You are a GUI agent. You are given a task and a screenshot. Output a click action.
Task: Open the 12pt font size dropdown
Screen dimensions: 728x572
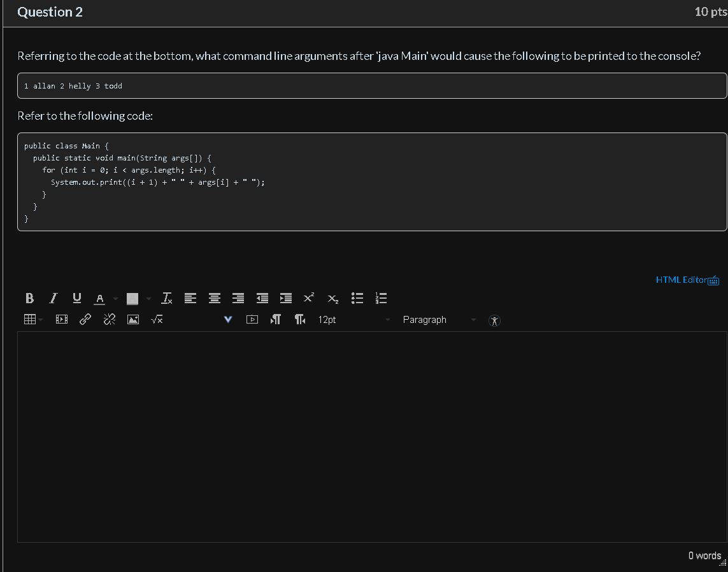click(x=353, y=320)
